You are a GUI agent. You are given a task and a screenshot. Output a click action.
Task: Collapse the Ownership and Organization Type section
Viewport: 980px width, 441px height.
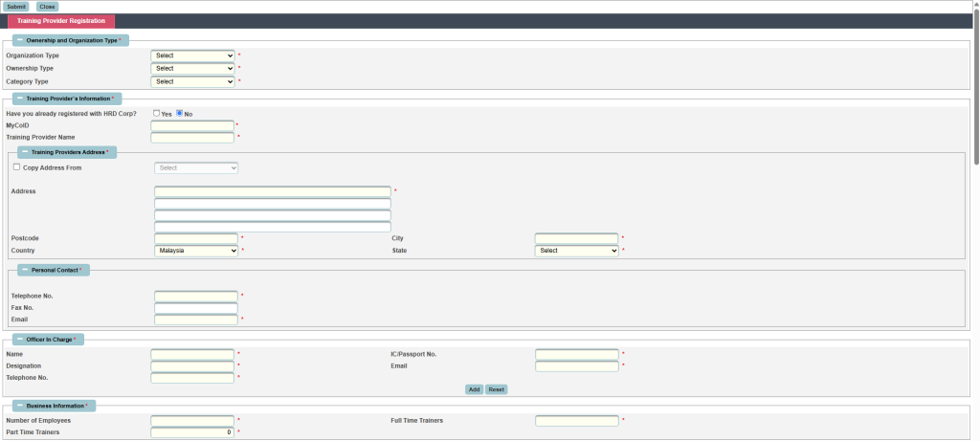coord(20,40)
